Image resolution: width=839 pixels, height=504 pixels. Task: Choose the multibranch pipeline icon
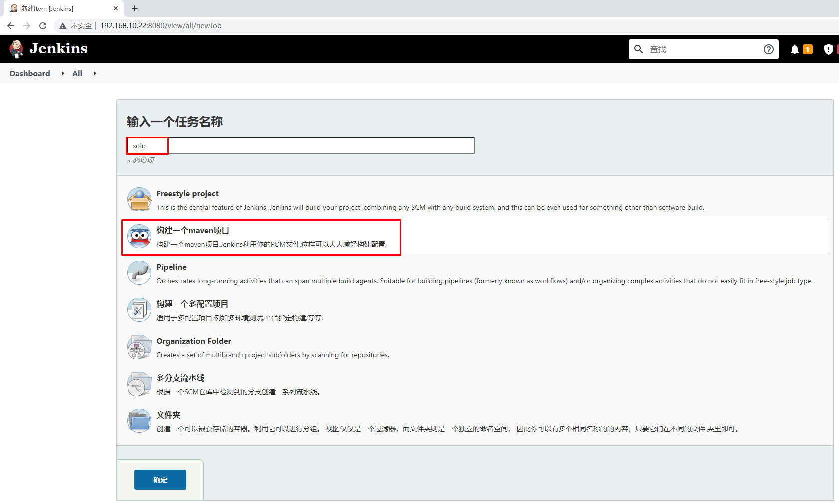click(139, 384)
